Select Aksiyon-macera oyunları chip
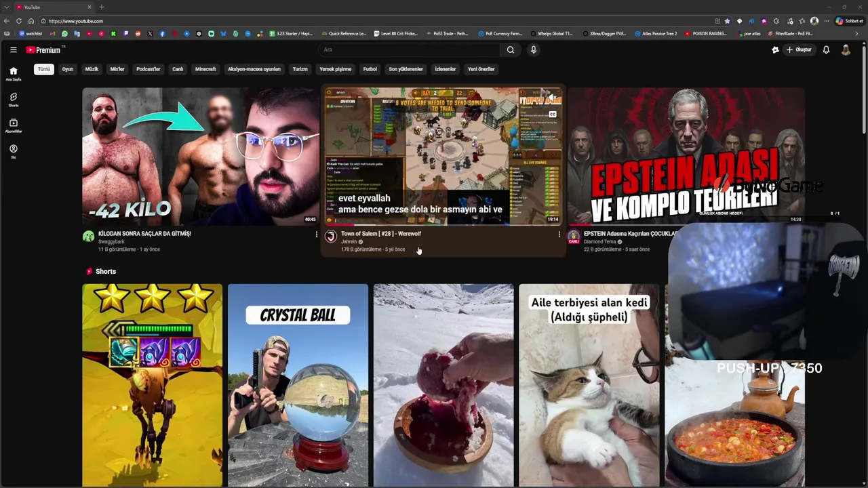 tap(254, 69)
